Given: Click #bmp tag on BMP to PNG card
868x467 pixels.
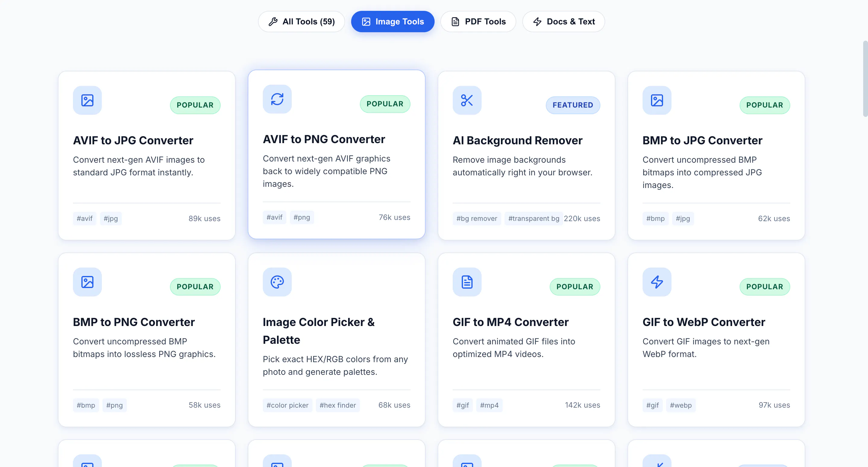Looking at the screenshot, I should (86, 405).
